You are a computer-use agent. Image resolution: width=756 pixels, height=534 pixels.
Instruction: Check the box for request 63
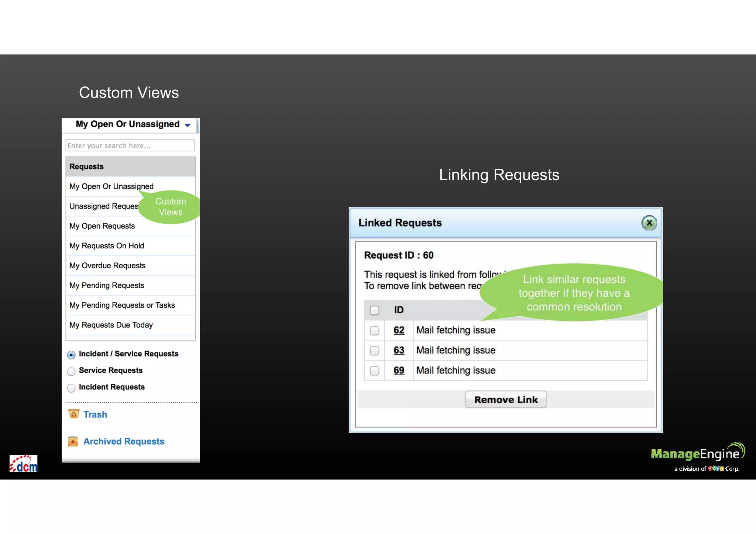point(374,350)
